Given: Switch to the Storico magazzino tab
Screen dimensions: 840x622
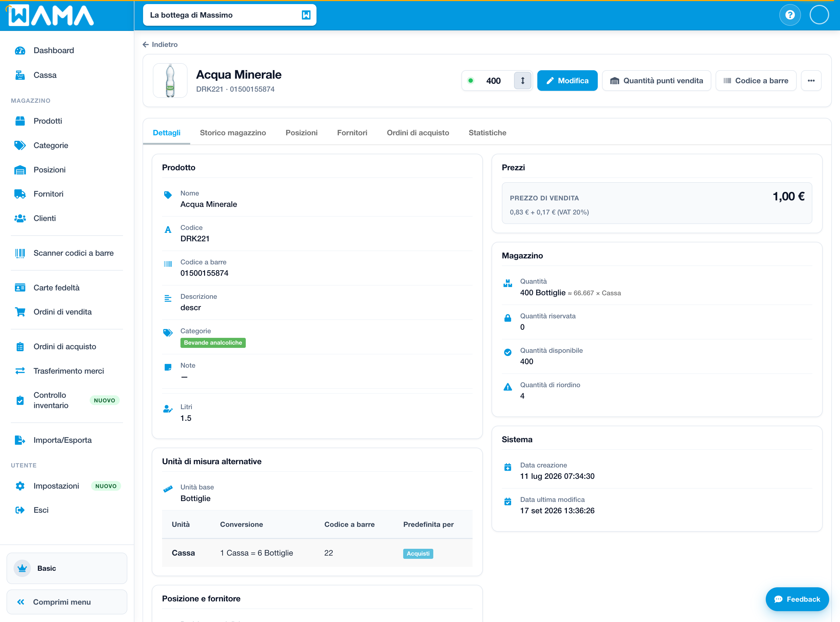Looking at the screenshot, I should coord(233,133).
